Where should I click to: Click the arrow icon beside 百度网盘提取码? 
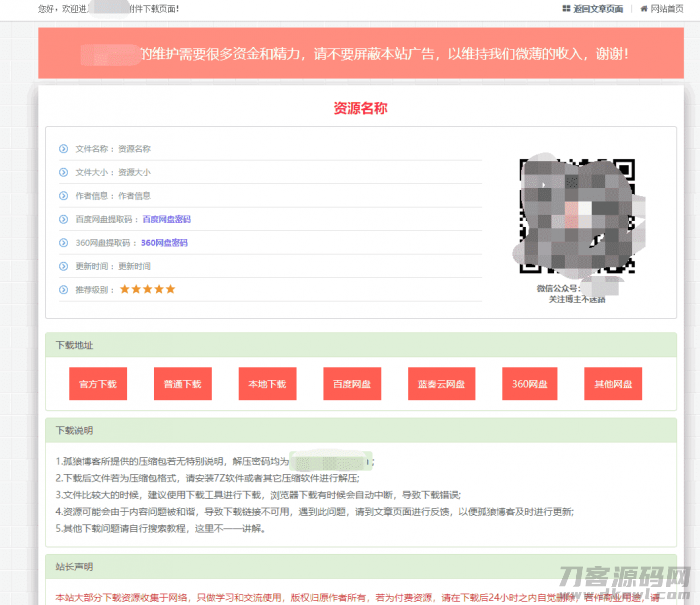coord(64,219)
